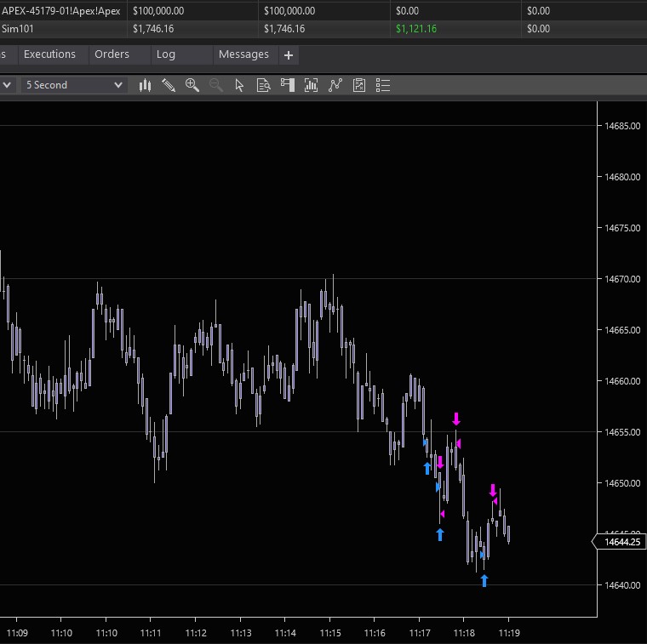Viewport: 647px width, 644px height.
Task: Open the data series icon
Action: pos(311,85)
